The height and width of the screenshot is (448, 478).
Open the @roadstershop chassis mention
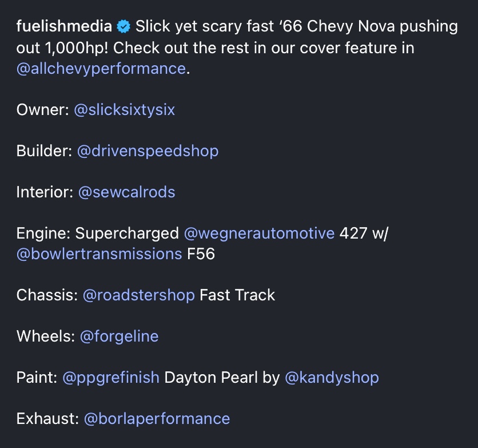[139, 295]
